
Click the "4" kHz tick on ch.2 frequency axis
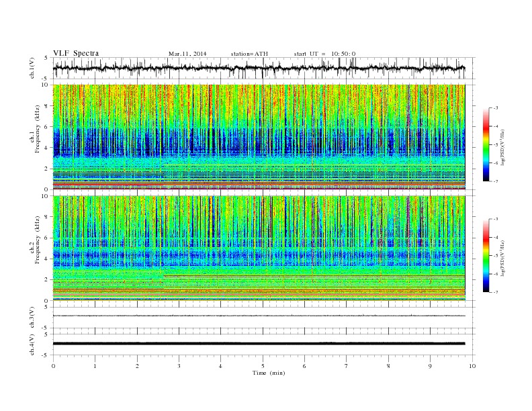[x=47, y=259]
